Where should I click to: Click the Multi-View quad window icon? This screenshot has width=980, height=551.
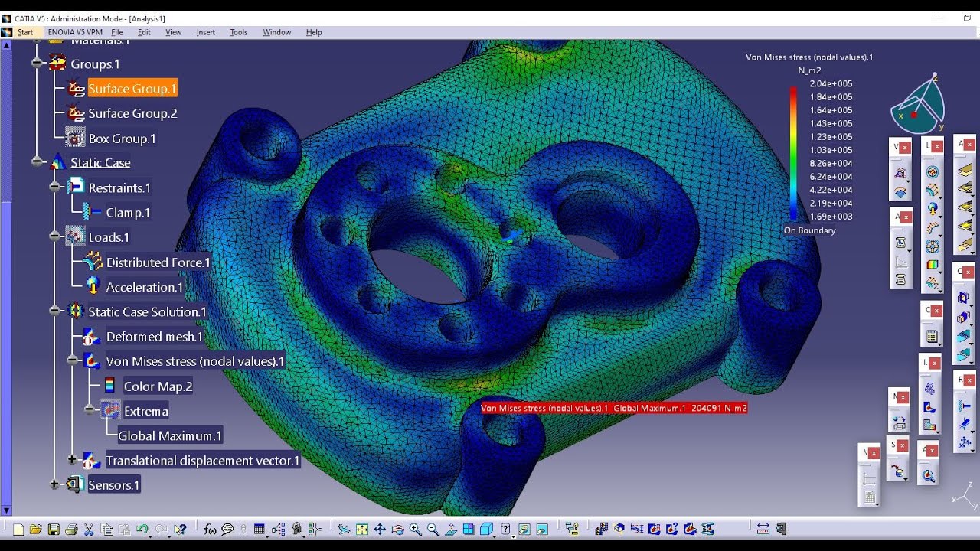click(468, 529)
